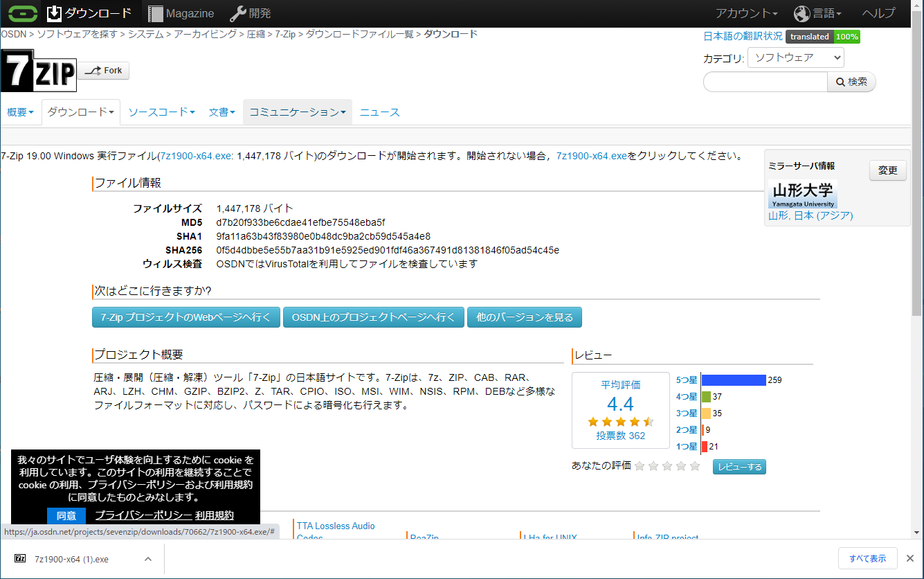Screen dimensions: 924x579
Task: Click the 検索 search button
Action: (852, 82)
